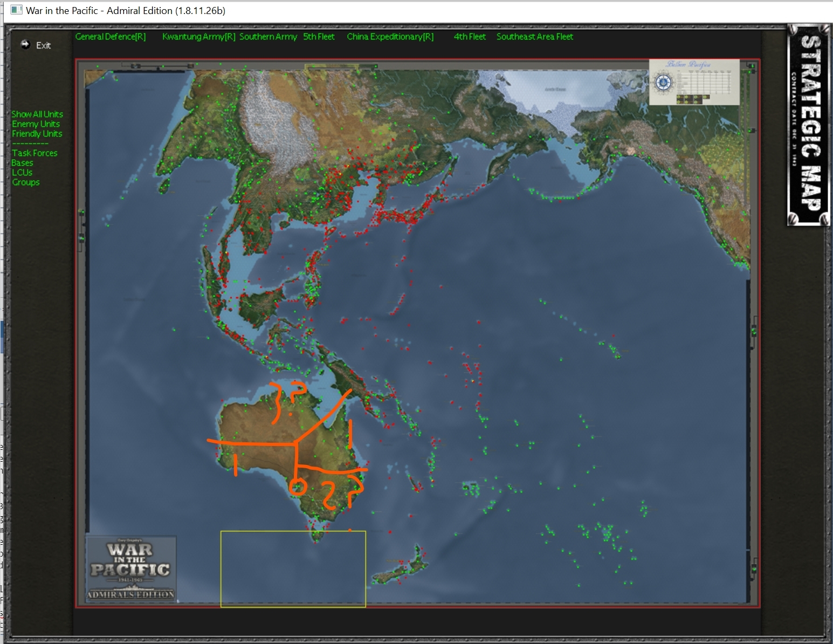Click the Exit label
Image resolution: width=833 pixels, height=644 pixels.
pos(43,45)
